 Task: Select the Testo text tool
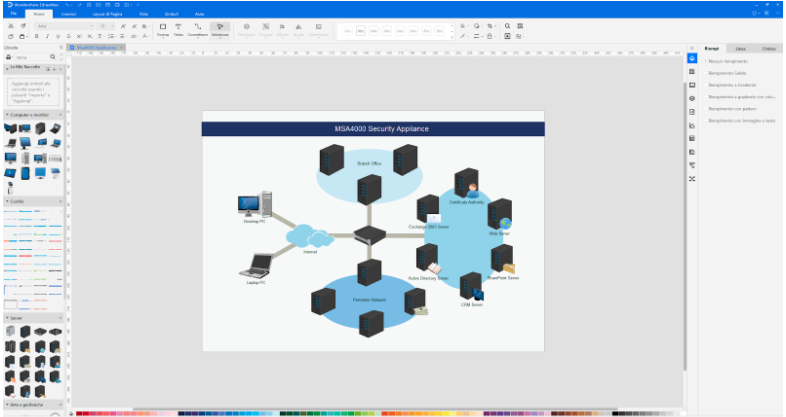coord(178,30)
